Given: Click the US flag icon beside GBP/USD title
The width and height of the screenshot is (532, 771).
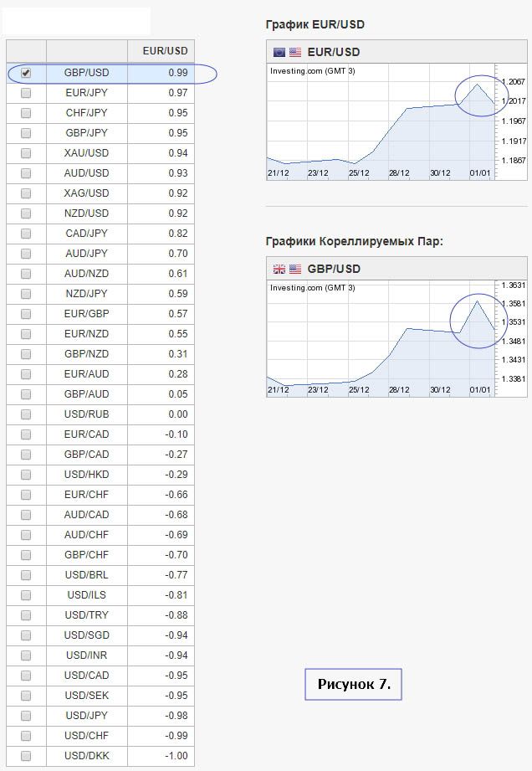Looking at the screenshot, I should click(295, 269).
